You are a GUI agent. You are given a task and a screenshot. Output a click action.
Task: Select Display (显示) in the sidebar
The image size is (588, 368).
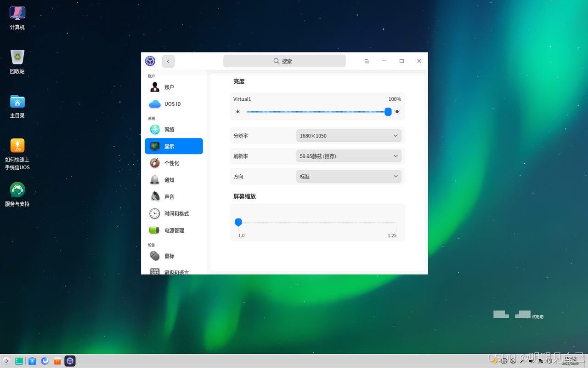tap(174, 146)
